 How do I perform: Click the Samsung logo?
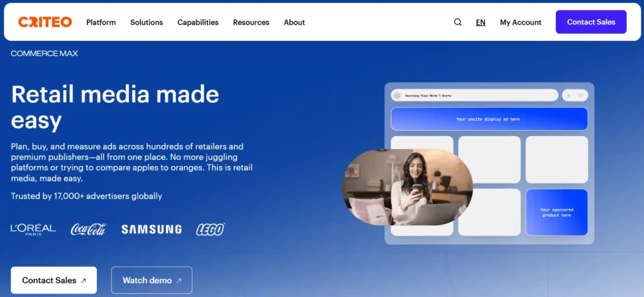152,229
